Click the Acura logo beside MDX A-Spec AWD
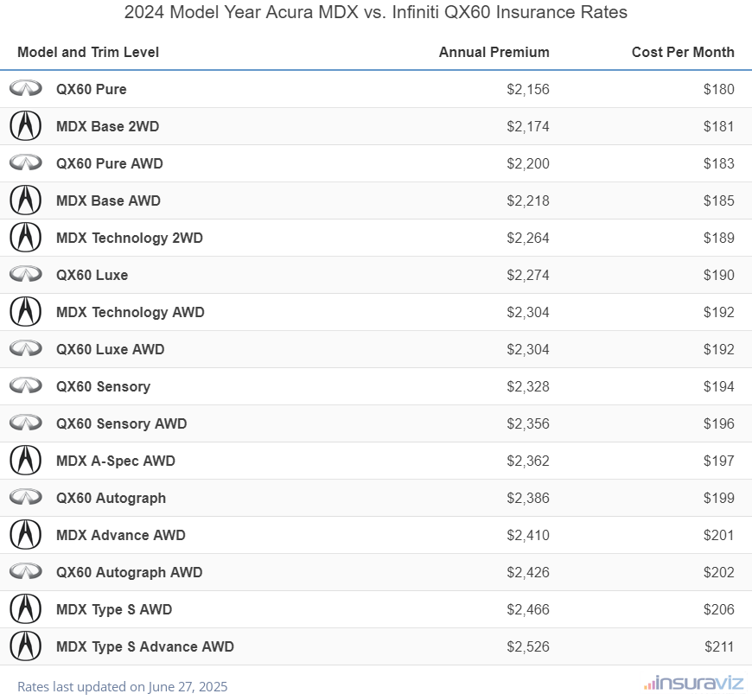 (26, 461)
